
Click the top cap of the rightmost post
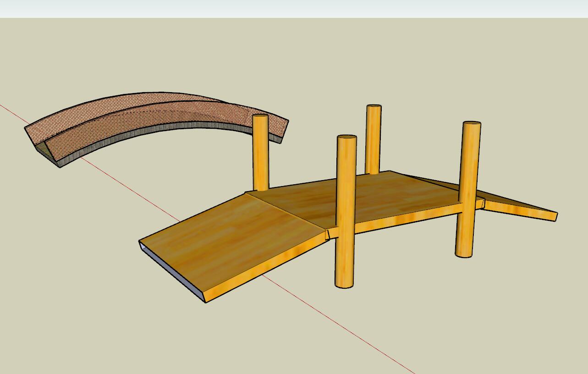(472, 124)
